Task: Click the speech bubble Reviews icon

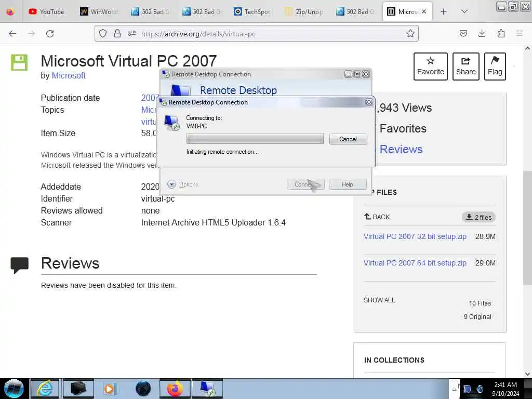Action: click(20, 265)
